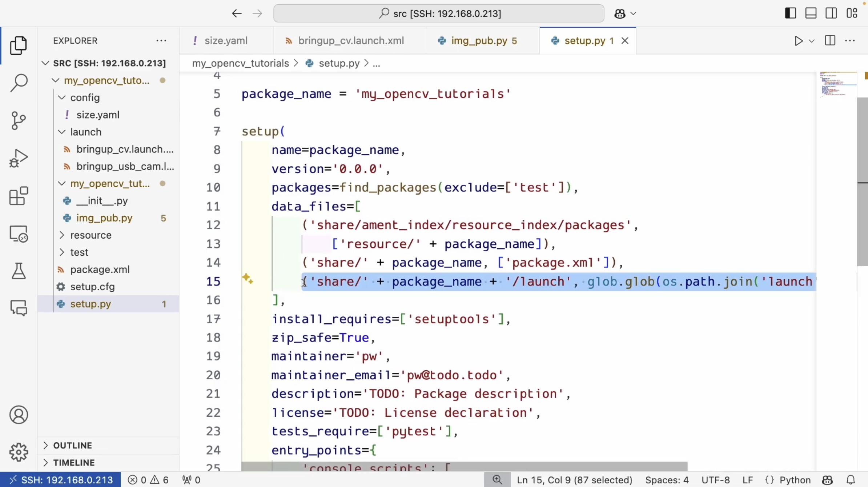Open the run button dropdown arrow
868x487 pixels.
point(812,41)
